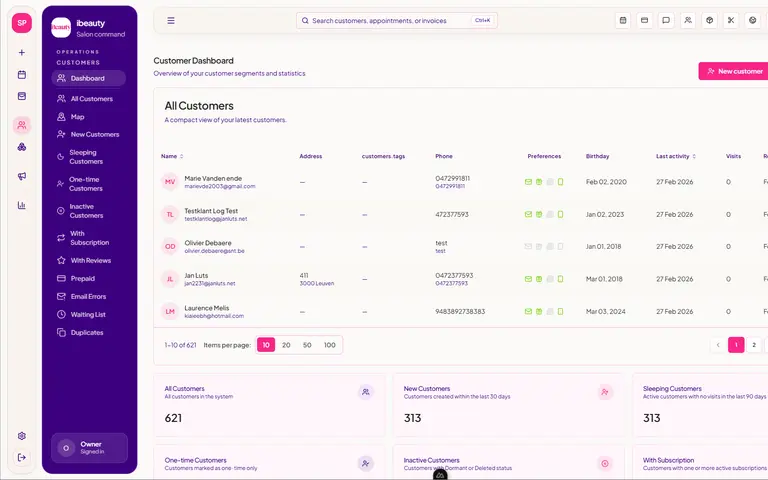Screen dimensions: 768x480
Task: Open Map in the sidebar
Action: coord(88,117)
